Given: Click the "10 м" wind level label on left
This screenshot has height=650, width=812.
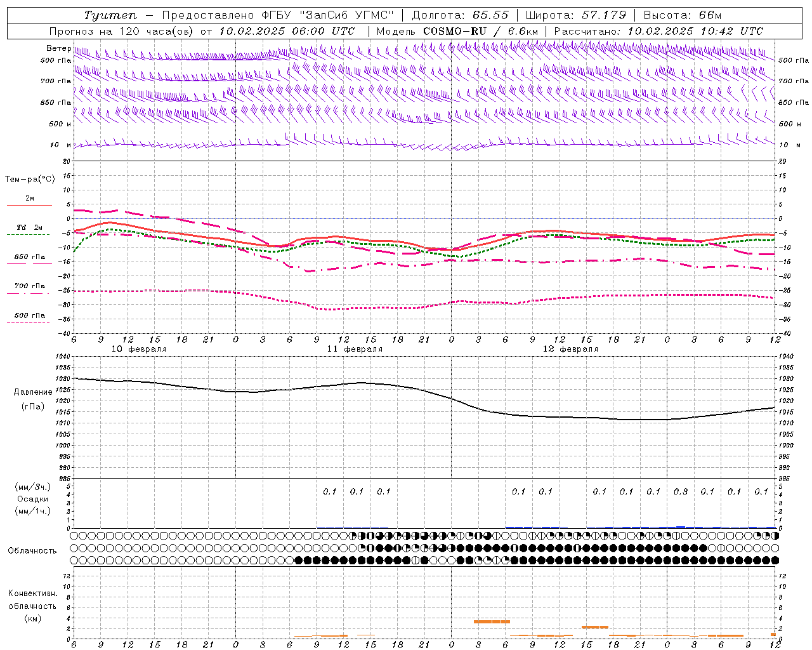Looking at the screenshot, I should click(x=61, y=145).
